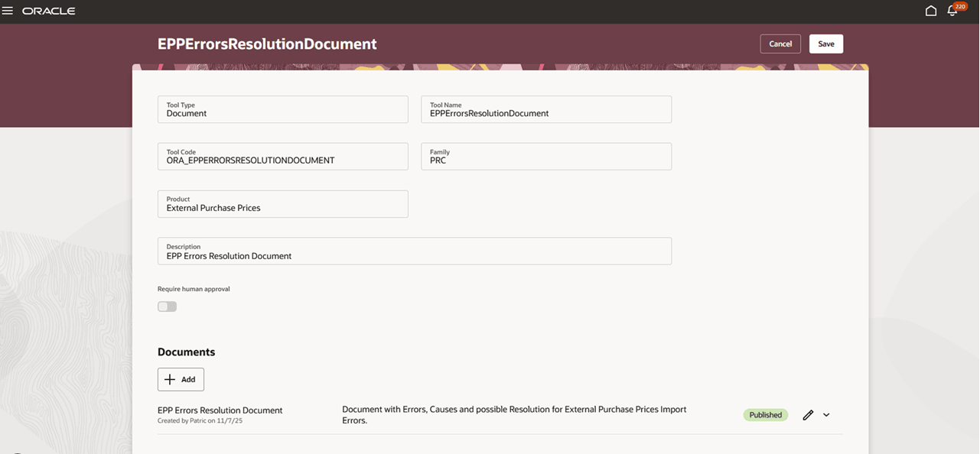Screen dimensions: 980x454
Task: Save the EPPErrorsResolutionDocument tool
Action: pyautogui.click(x=825, y=44)
